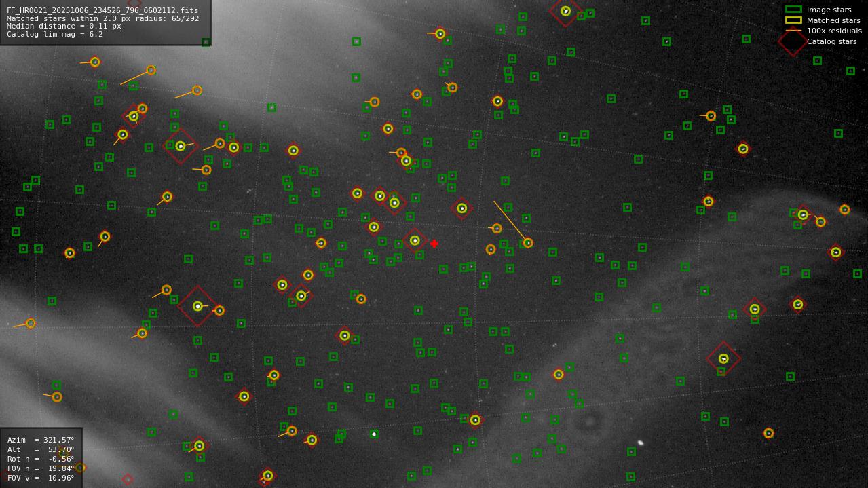Click the red cross center marker
The height and width of the screenshot is (488, 868).
point(434,244)
